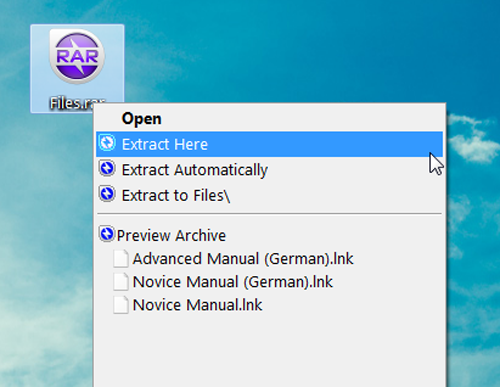Click file icon of Novice Manual.lnk
The width and height of the screenshot is (500, 387).
pos(121,305)
